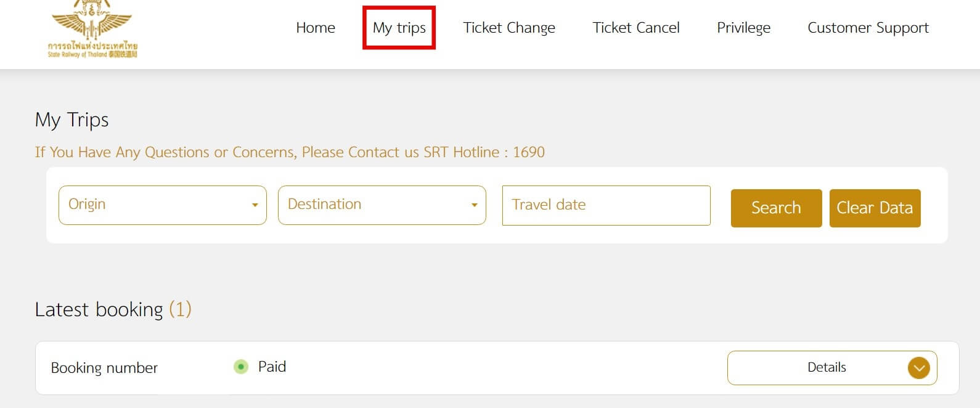This screenshot has height=408, width=980.
Task: Click the Search button
Action: point(777,208)
